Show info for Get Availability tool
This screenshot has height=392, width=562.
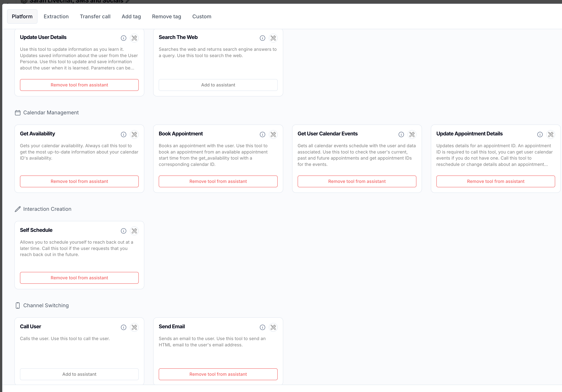pos(123,134)
